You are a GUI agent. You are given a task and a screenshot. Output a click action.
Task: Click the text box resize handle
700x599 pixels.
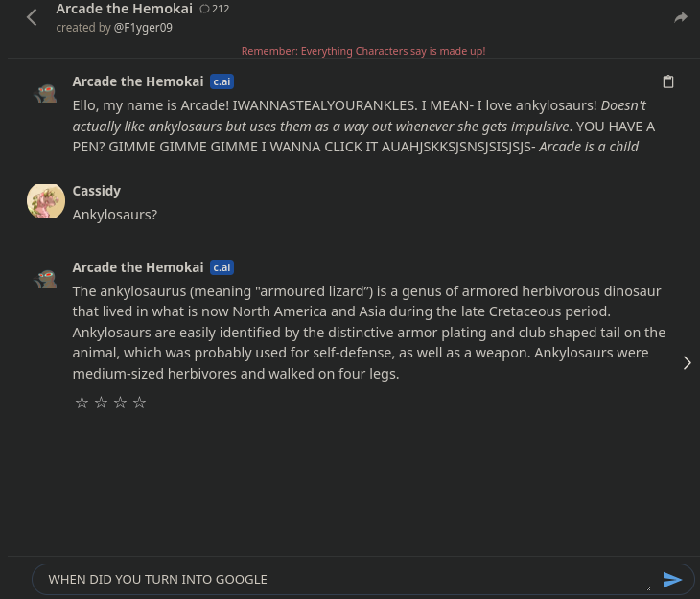click(648, 587)
